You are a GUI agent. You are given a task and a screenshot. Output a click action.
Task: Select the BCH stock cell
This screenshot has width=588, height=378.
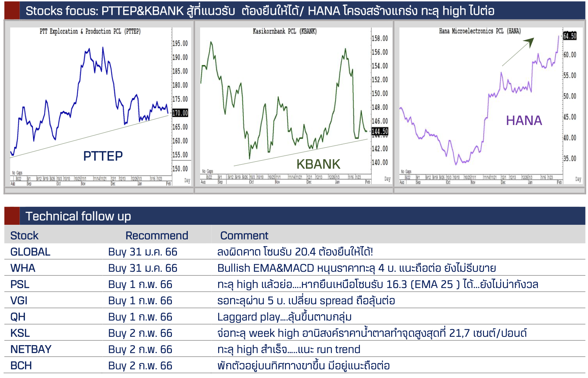[21, 366]
